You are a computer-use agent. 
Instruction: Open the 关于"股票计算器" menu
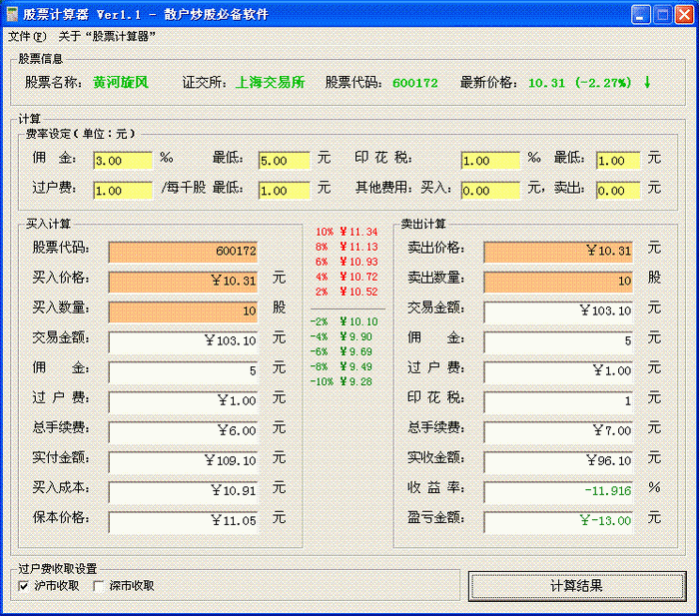tap(107, 36)
